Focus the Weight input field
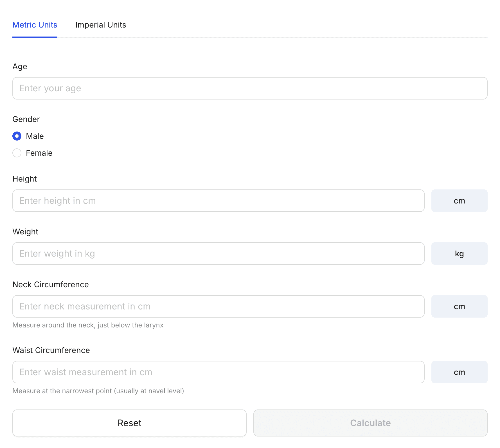 click(x=218, y=254)
